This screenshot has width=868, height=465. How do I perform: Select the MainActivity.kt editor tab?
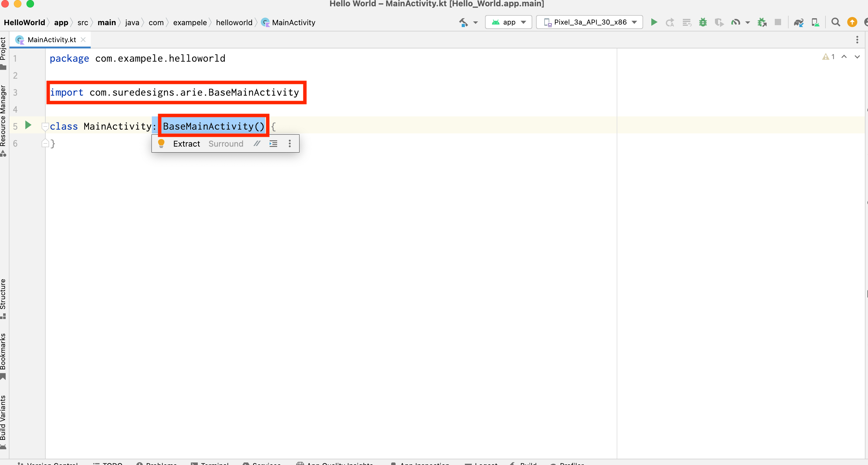pyautogui.click(x=51, y=40)
